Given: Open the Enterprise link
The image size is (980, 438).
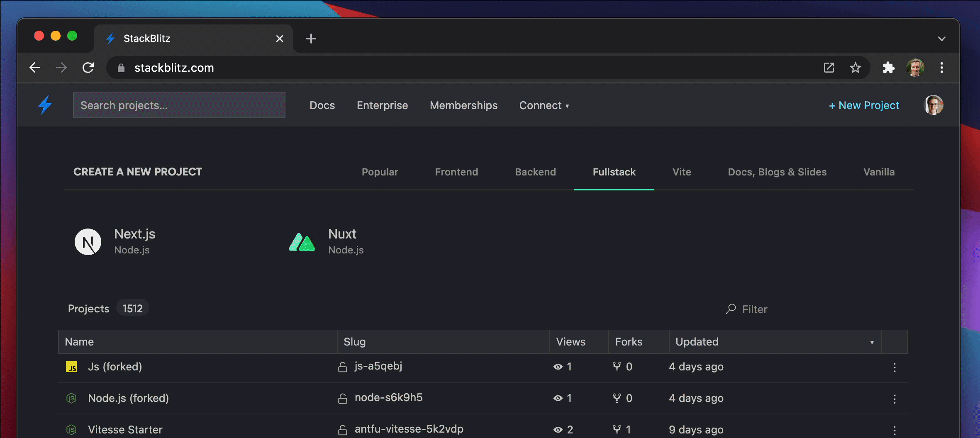Looking at the screenshot, I should pos(382,105).
